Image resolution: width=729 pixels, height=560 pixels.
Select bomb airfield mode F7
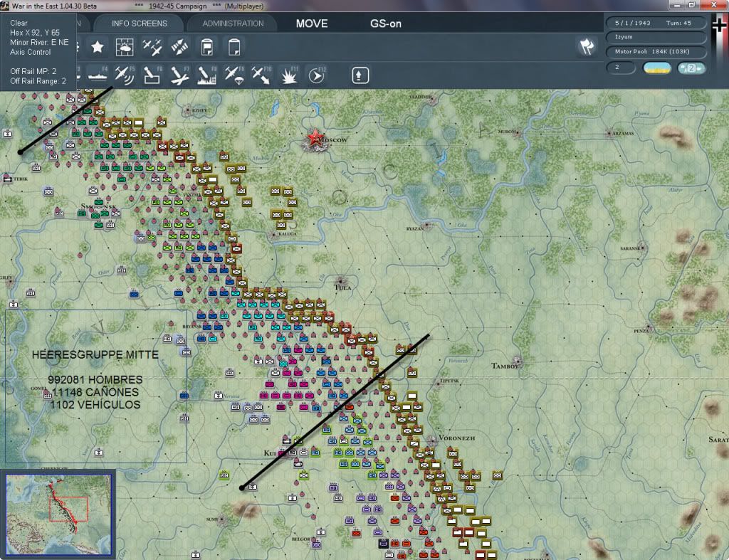[179, 75]
